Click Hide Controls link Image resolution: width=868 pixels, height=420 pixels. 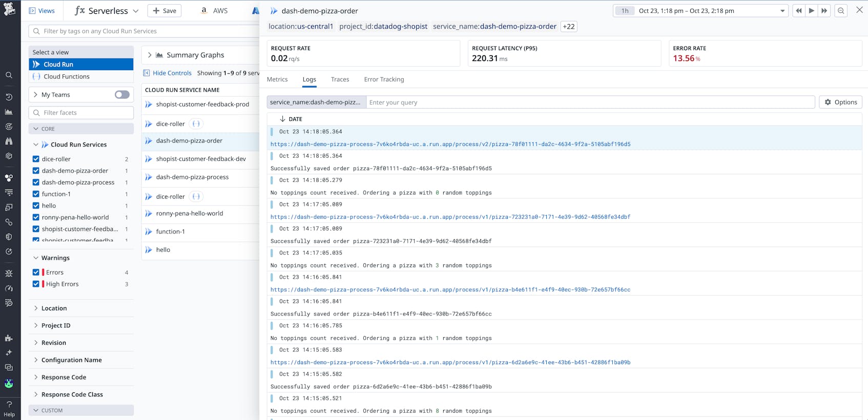tap(172, 73)
